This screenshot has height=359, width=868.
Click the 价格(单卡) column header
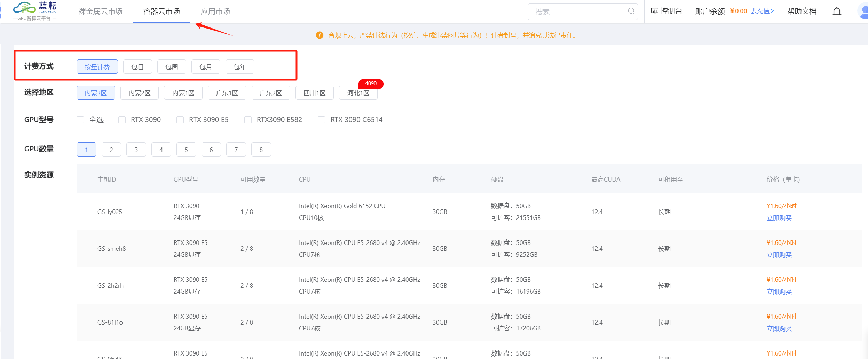[x=783, y=179]
